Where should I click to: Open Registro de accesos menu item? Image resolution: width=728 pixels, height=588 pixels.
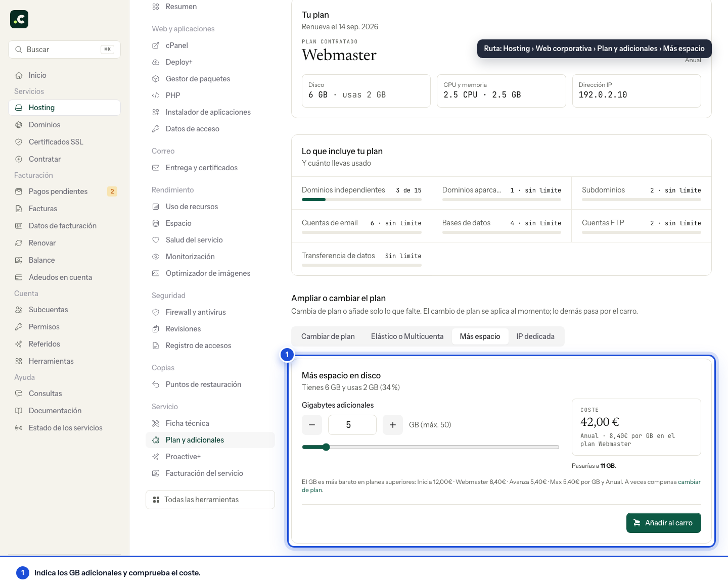[x=210, y=346]
